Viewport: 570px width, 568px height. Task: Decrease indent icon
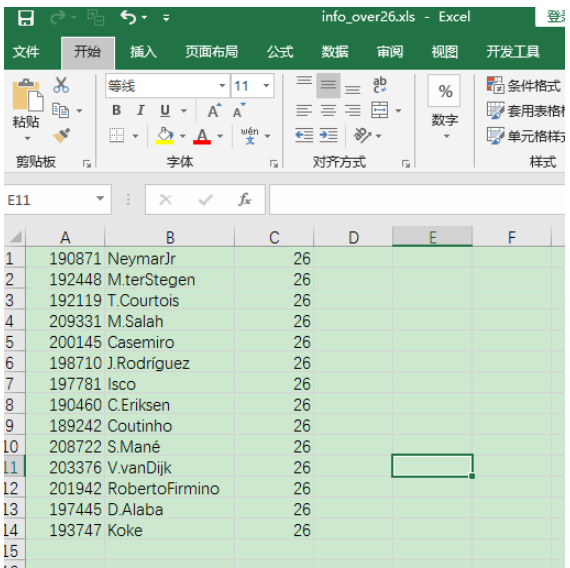click(x=304, y=135)
